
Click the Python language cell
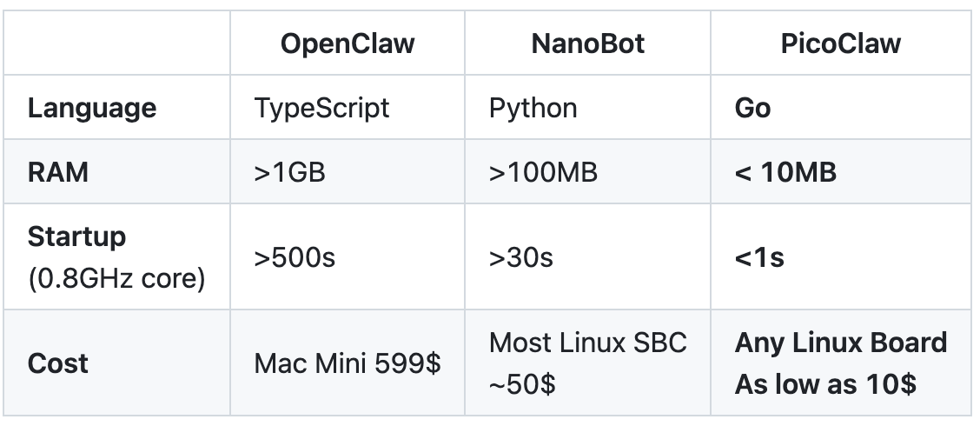click(533, 108)
